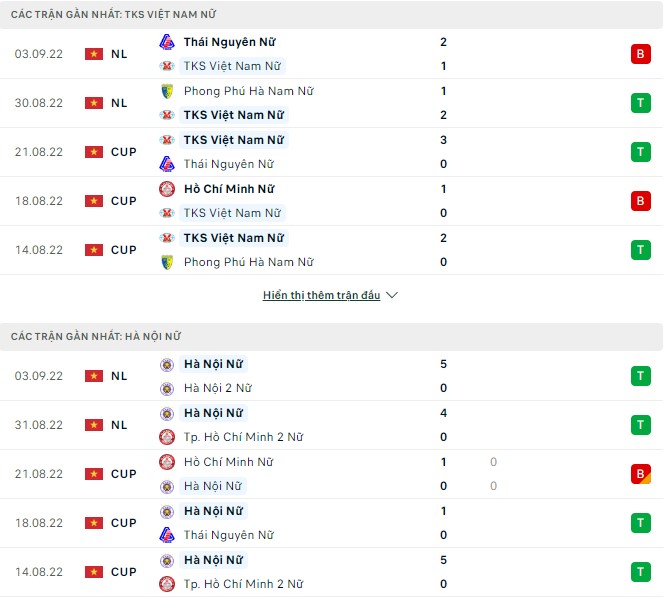Open Hà Nội 2 Nữ team name
This screenshot has width=667, height=597.
click(x=218, y=388)
